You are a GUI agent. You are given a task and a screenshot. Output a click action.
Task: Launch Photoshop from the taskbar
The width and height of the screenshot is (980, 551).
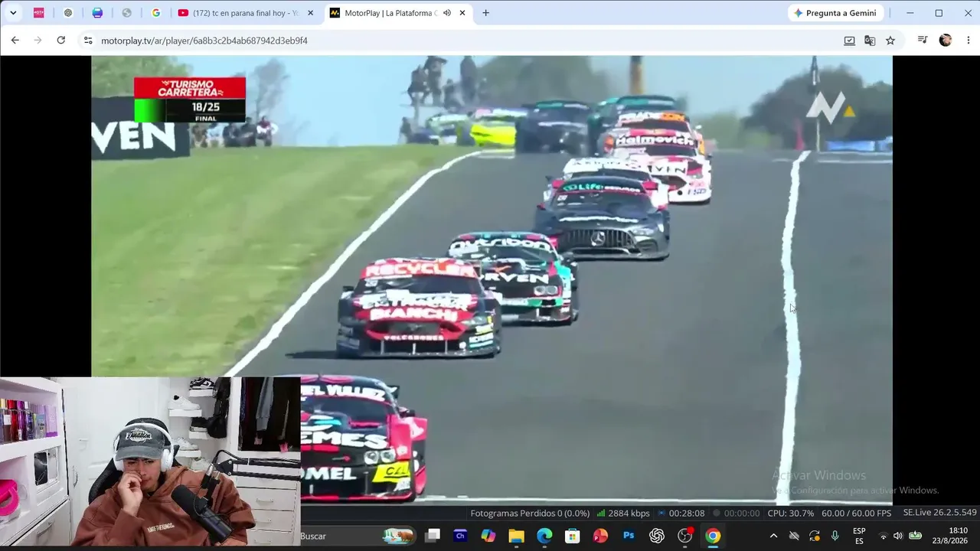[629, 536]
